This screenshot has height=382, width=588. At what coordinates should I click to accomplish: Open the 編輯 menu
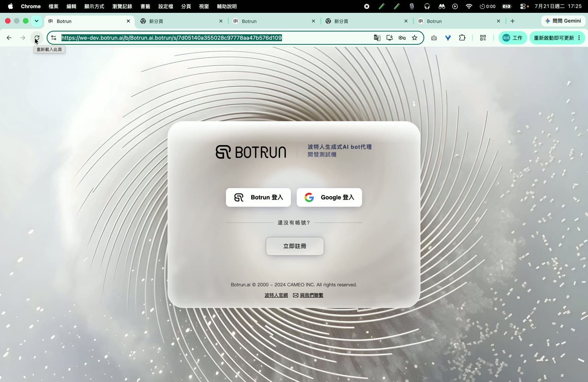[71, 6]
